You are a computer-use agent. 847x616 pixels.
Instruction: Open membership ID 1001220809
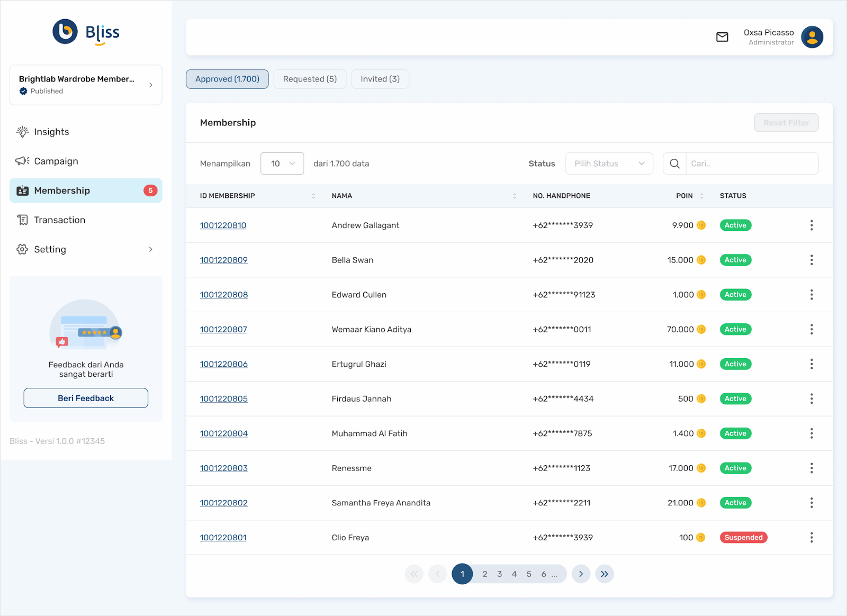point(223,260)
